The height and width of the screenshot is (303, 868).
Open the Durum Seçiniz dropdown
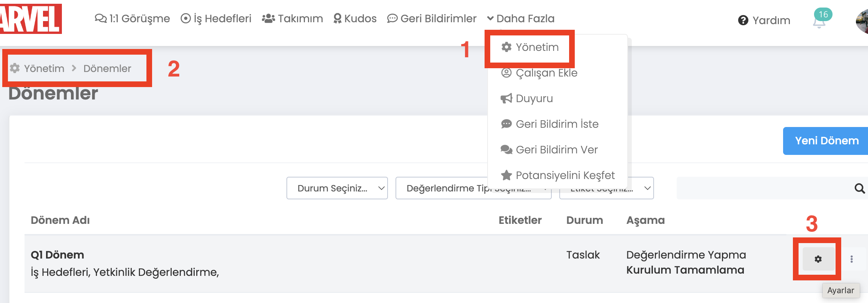[337, 188]
